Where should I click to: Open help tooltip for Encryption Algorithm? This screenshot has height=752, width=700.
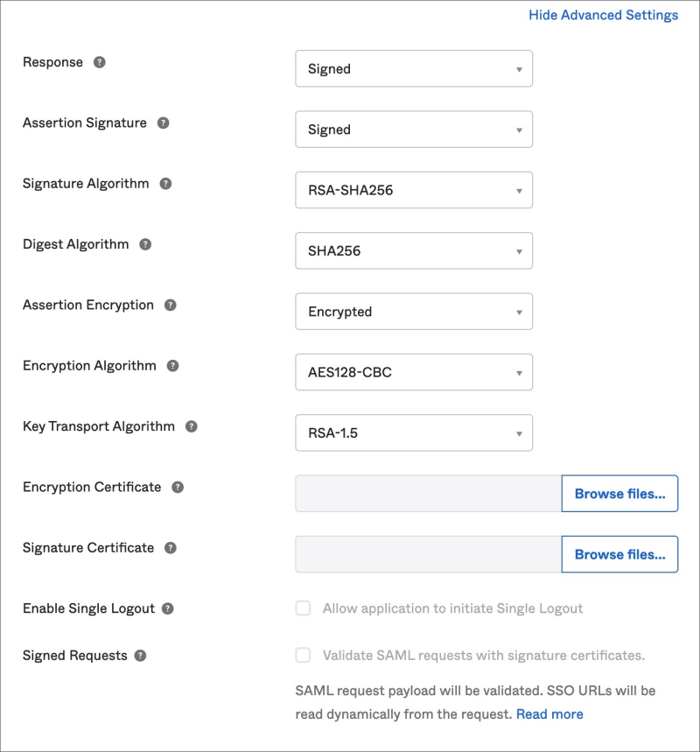172,366
